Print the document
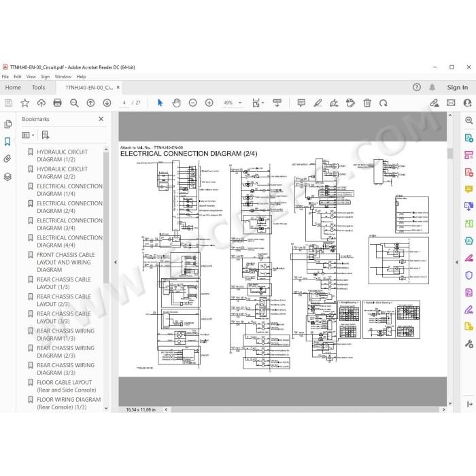 tap(57, 103)
